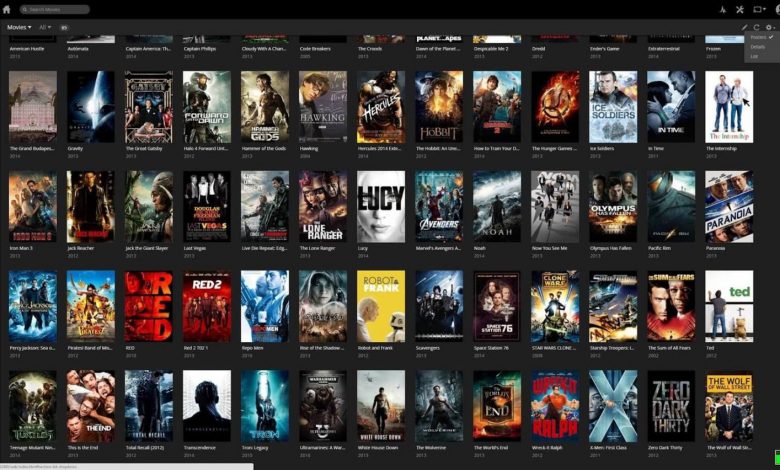Viewport: 780px width, 470px height.
Task: Open the In Time poster
Action: [x=671, y=106]
